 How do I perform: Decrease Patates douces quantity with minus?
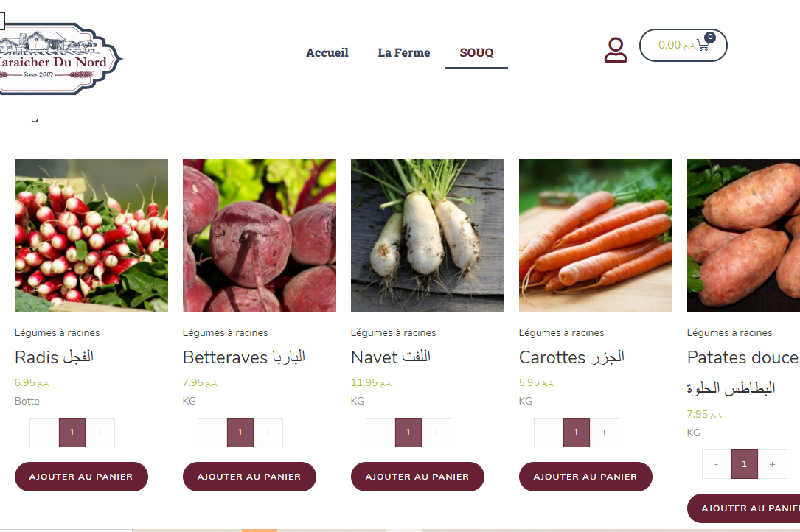(x=717, y=464)
